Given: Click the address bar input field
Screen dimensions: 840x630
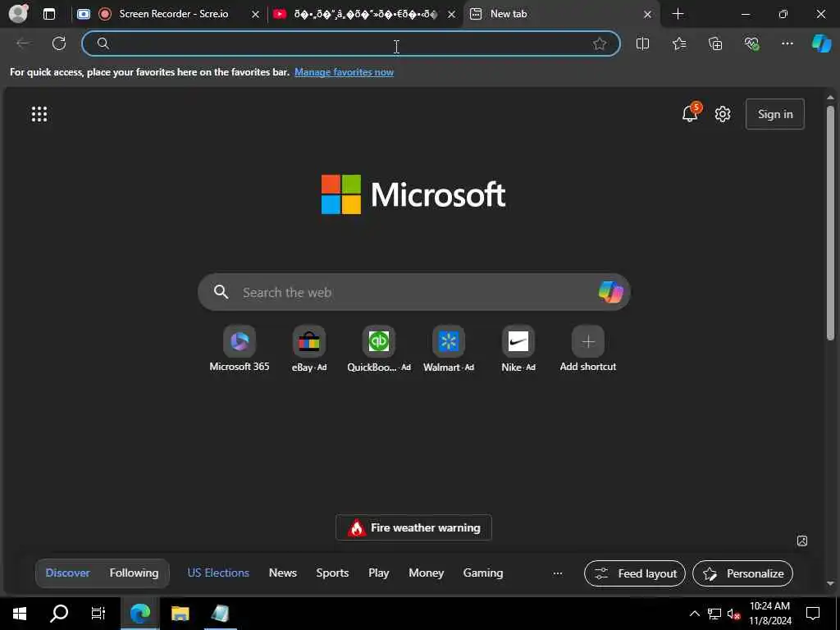Looking at the screenshot, I should tap(351, 43).
